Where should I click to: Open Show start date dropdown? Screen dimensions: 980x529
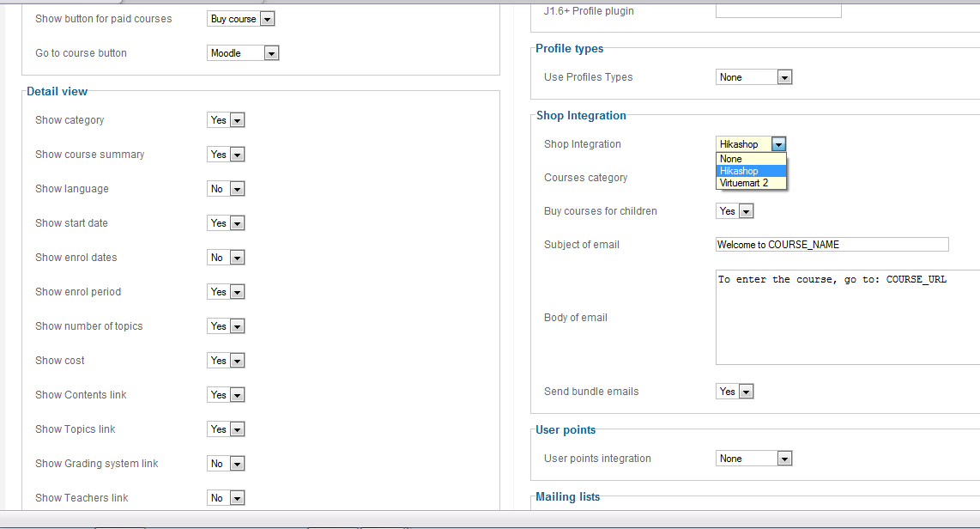point(226,223)
